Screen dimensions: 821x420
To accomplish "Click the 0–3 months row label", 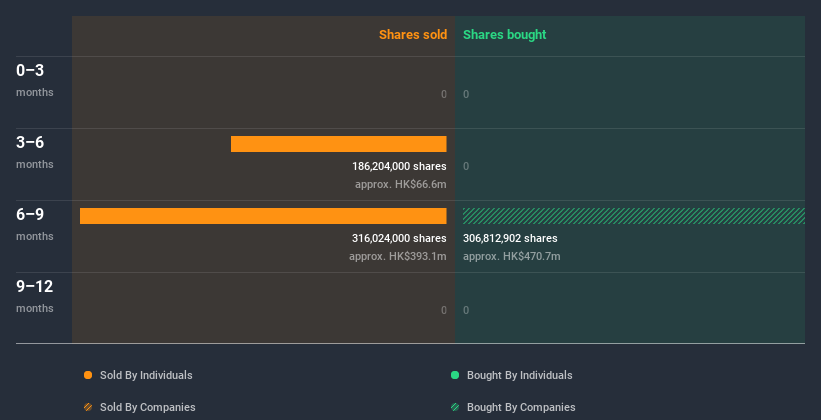I will [35, 80].
